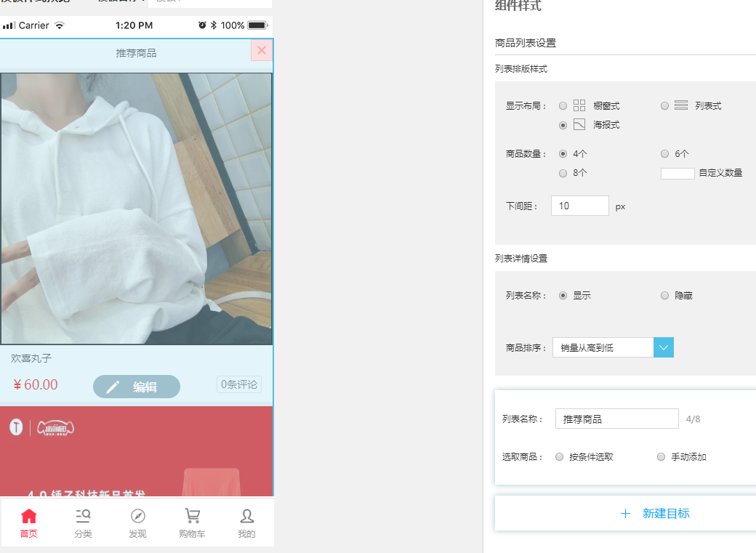This screenshot has height=553, width=756.
Task: Click the 橱窗式 grid layout icon
Action: (x=579, y=105)
